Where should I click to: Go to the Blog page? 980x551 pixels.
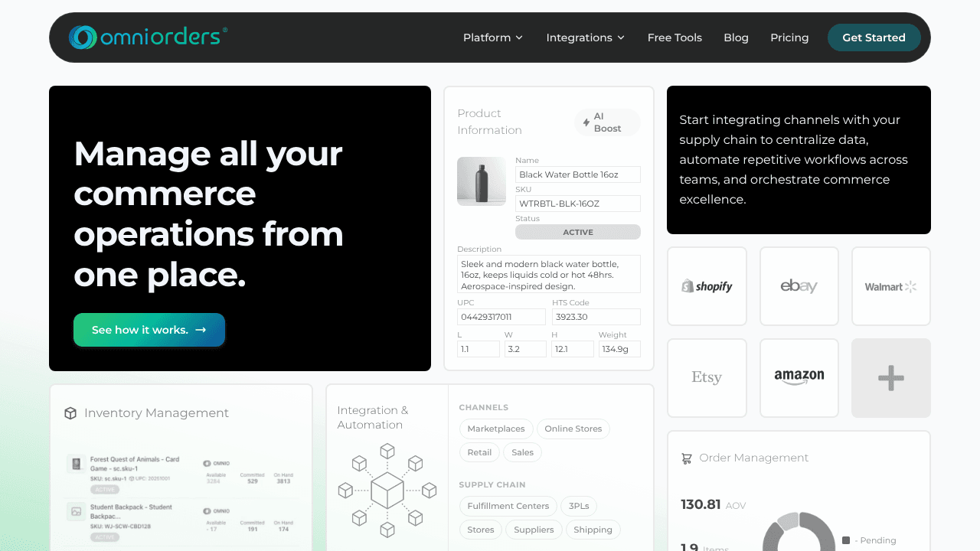736,37
